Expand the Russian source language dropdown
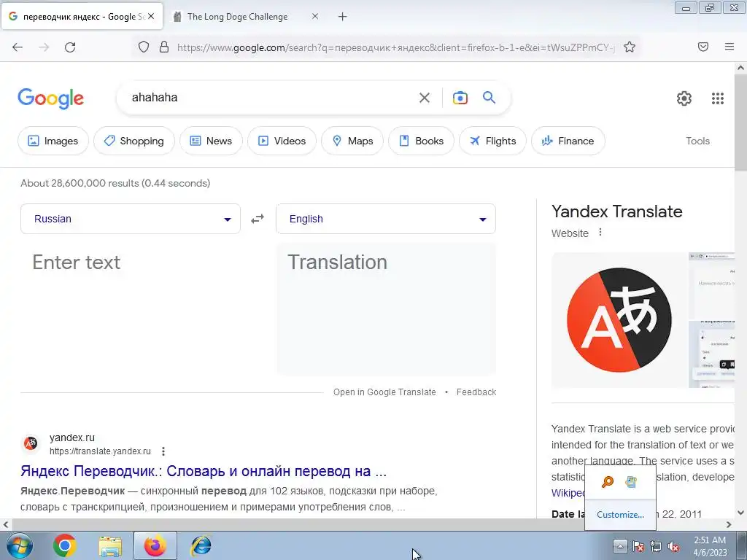 (131, 219)
